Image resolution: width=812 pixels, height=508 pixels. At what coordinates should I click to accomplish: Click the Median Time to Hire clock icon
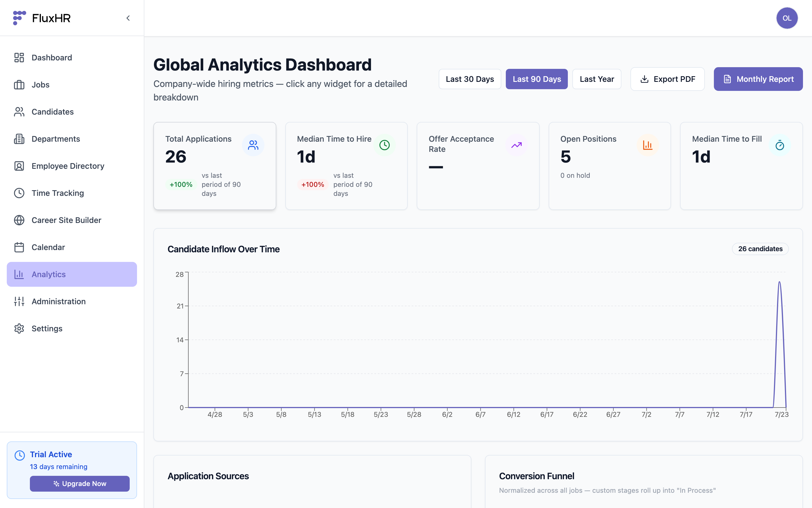pos(385,145)
